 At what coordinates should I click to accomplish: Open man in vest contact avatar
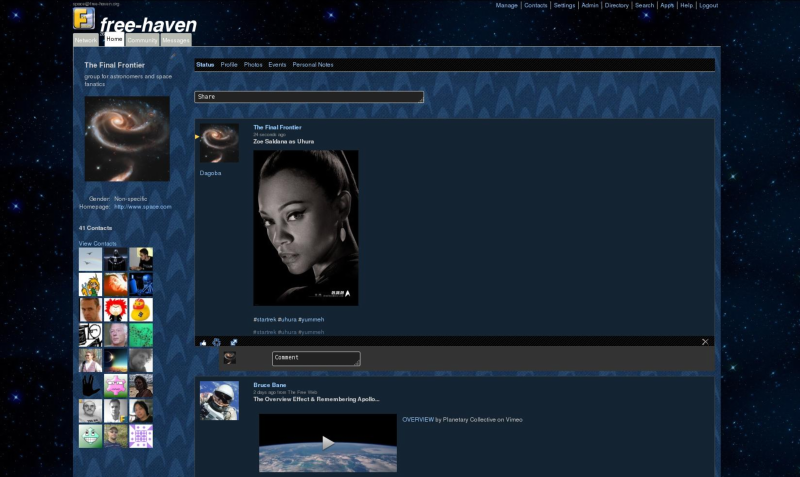click(90, 360)
